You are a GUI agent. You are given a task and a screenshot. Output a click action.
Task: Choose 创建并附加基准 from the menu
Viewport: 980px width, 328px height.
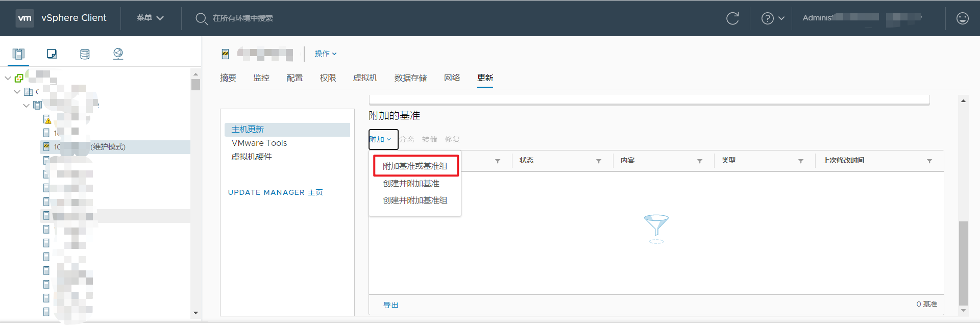411,184
